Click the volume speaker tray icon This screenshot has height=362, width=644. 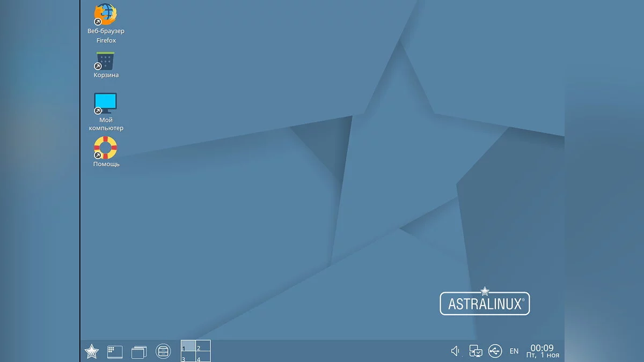pos(455,351)
